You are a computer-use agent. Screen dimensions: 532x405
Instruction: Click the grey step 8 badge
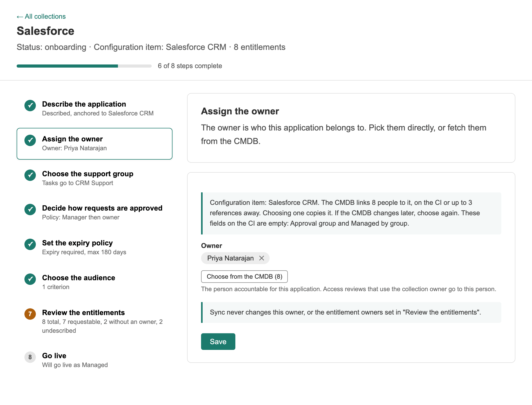(30, 357)
